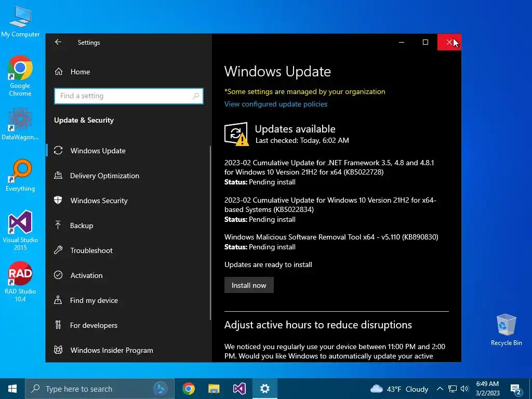532x399 pixels.
Task: Click the network icon in system tray
Action: tap(453, 389)
